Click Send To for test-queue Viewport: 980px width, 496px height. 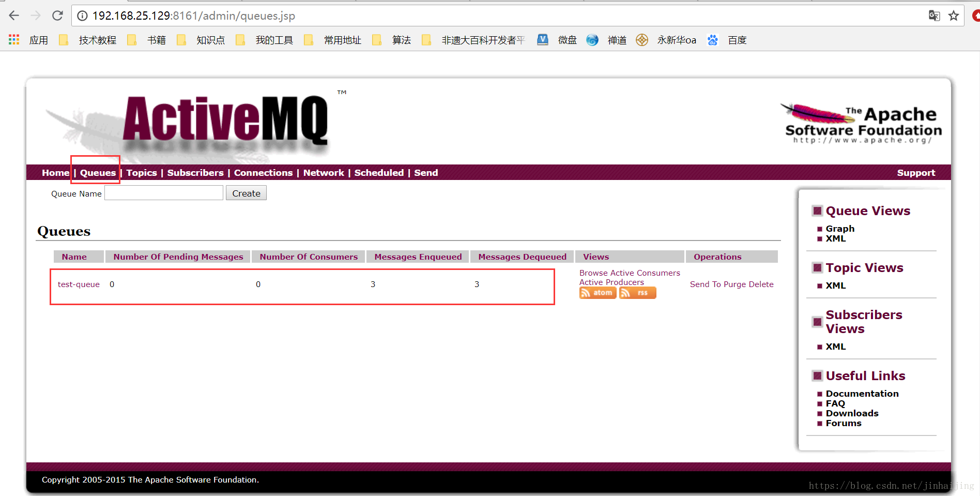(x=706, y=284)
